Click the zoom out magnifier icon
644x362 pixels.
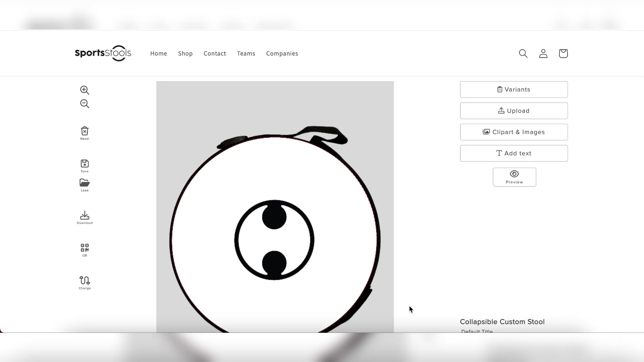pos(85,104)
